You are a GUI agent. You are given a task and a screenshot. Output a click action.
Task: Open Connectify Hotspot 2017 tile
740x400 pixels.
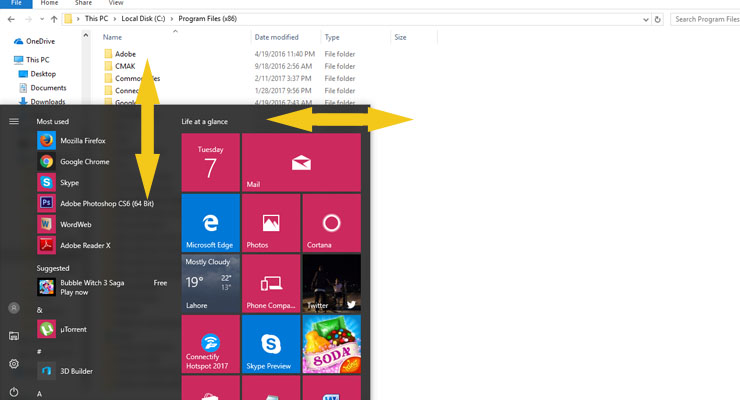coord(210,344)
